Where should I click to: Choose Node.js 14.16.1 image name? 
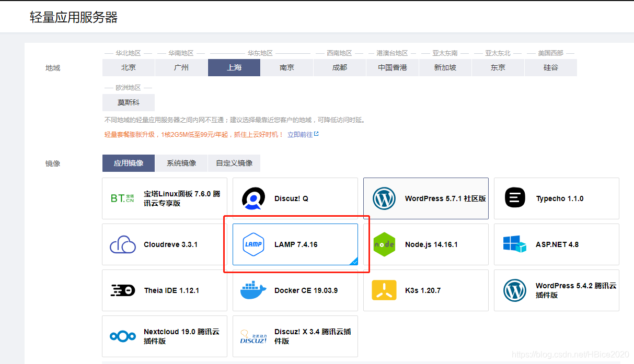[x=431, y=244]
